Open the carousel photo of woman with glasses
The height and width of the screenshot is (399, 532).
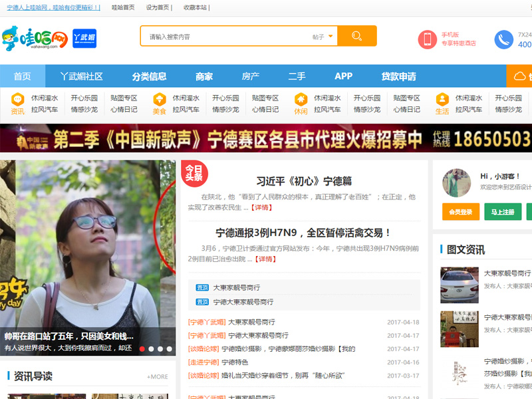[88, 244]
